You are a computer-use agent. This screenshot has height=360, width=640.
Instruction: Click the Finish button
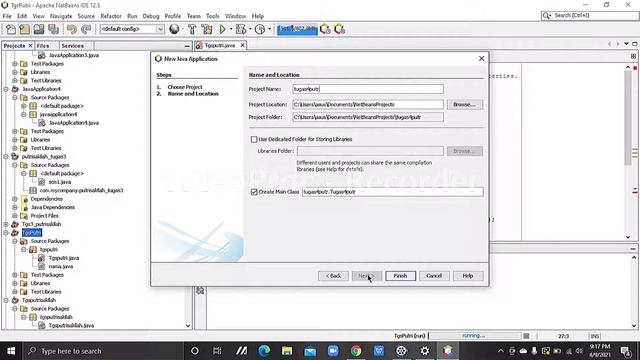(400, 276)
